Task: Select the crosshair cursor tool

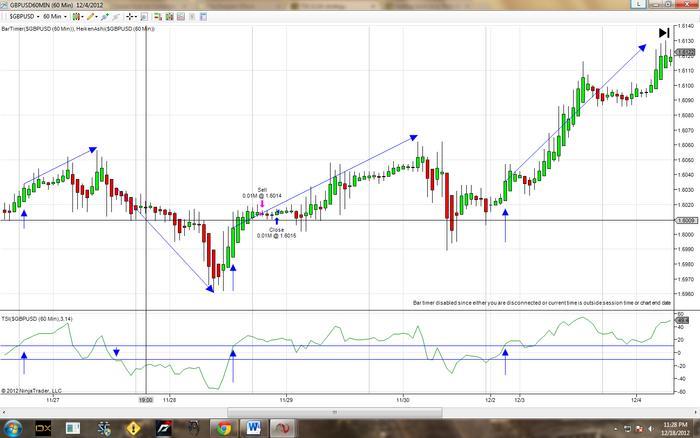Action: 129,17
